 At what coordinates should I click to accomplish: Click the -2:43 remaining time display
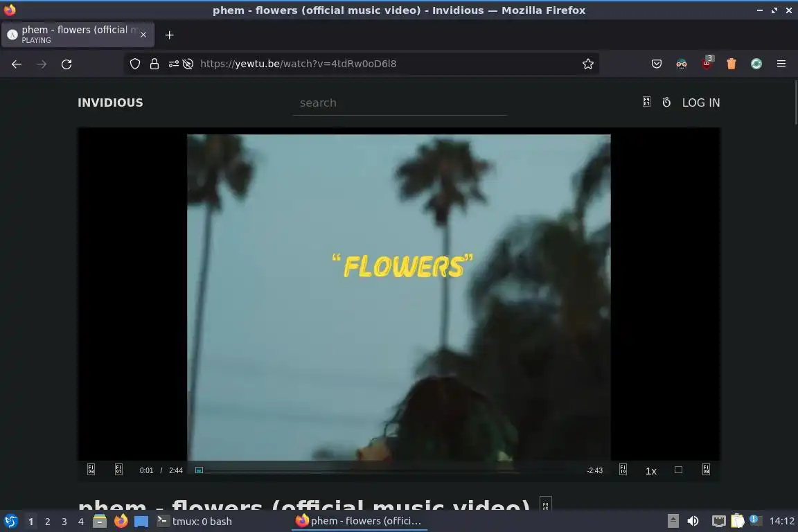(x=594, y=470)
